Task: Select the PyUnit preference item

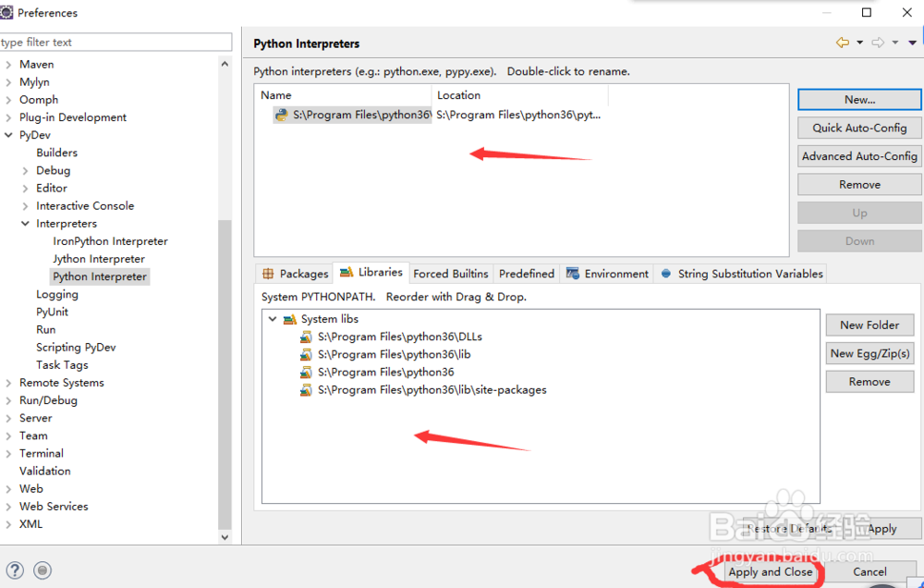Action: [52, 312]
